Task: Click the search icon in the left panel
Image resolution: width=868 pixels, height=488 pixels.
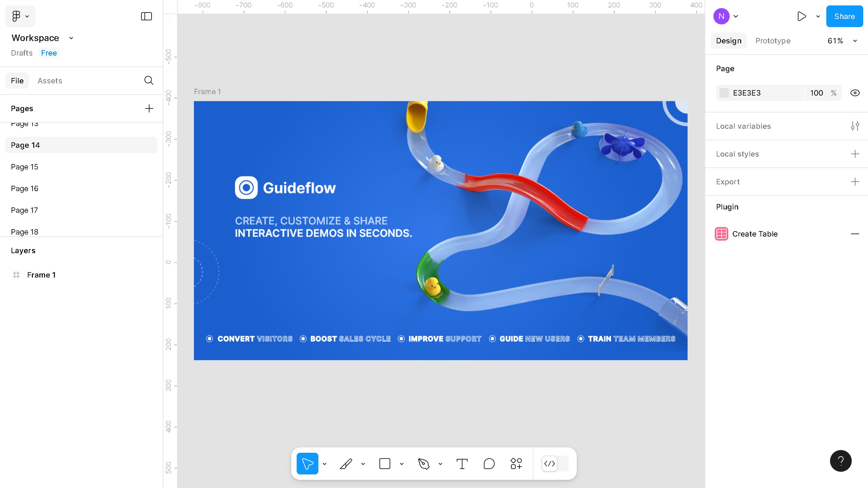Action: pyautogui.click(x=149, y=81)
